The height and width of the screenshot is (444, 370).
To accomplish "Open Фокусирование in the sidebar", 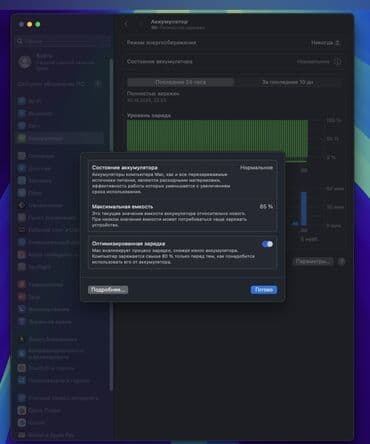I will pyautogui.click(x=60, y=309).
